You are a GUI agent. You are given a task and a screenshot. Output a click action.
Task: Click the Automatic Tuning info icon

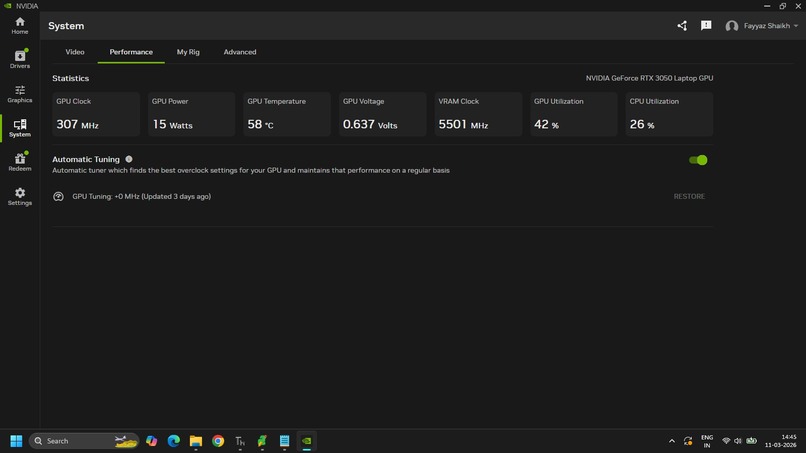pos(129,159)
